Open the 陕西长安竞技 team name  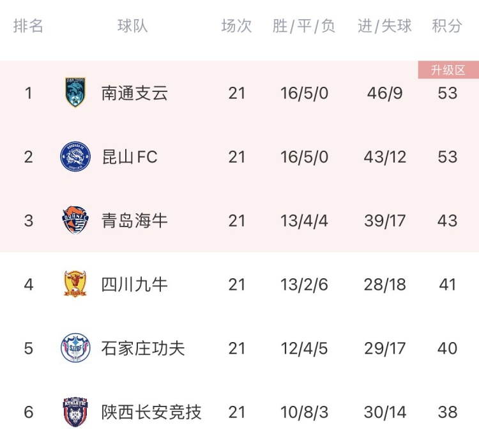tap(151, 412)
